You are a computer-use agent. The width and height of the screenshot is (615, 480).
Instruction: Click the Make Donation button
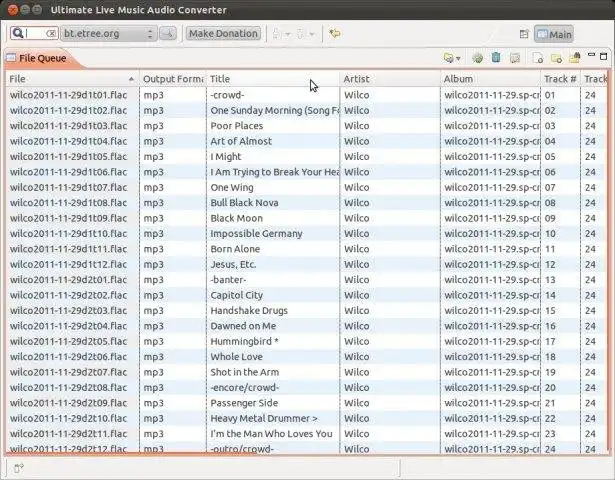pyautogui.click(x=223, y=34)
